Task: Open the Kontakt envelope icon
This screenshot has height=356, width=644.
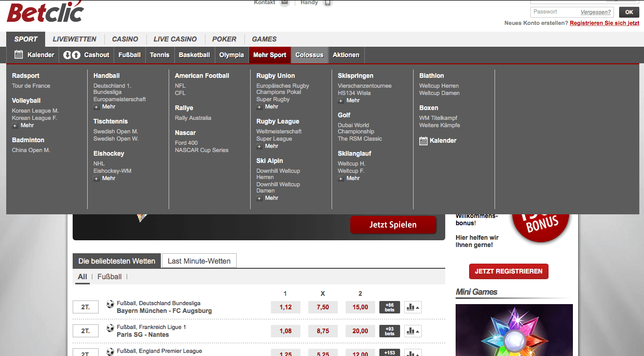Action: pyautogui.click(x=284, y=3)
